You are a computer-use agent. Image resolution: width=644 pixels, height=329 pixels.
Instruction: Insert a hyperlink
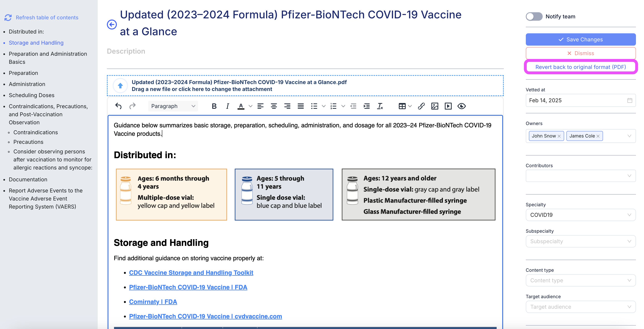(421, 106)
